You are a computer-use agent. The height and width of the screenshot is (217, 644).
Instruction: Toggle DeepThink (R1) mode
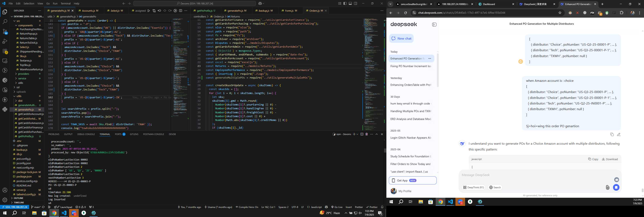tap(473, 187)
